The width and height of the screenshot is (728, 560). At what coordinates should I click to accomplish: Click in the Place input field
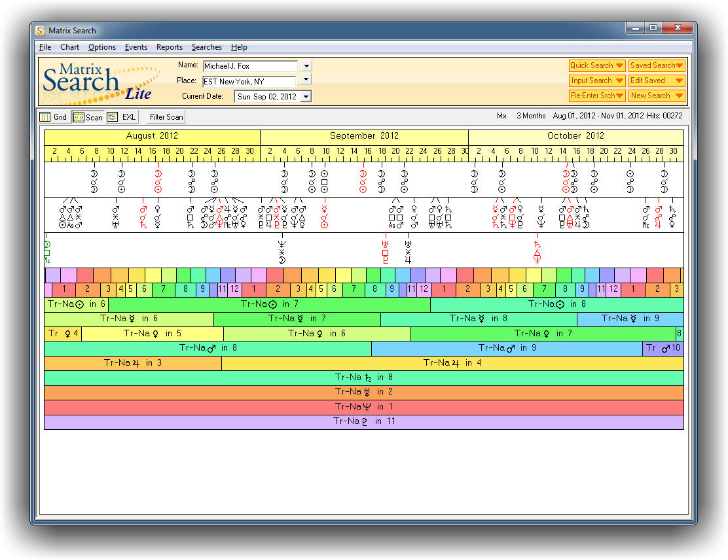tap(249, 82)
